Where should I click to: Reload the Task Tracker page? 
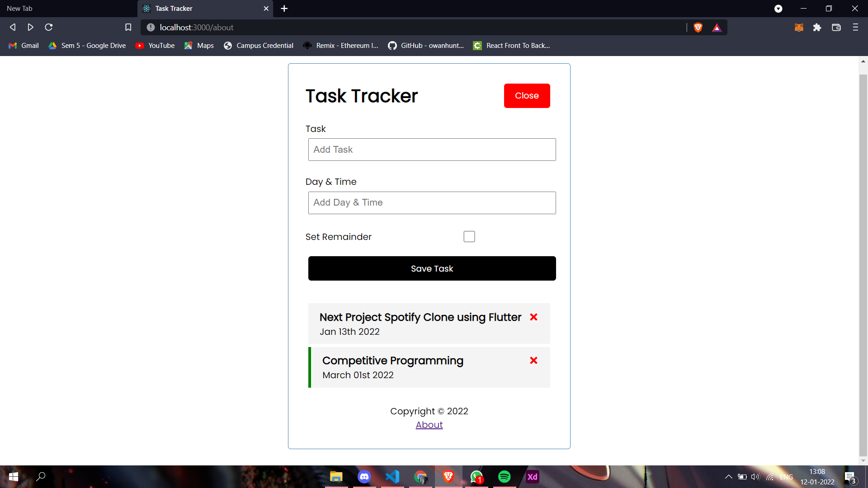[48, 27]
